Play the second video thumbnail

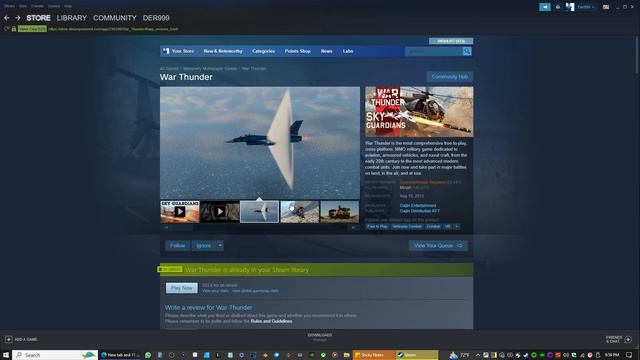point(220,211)
